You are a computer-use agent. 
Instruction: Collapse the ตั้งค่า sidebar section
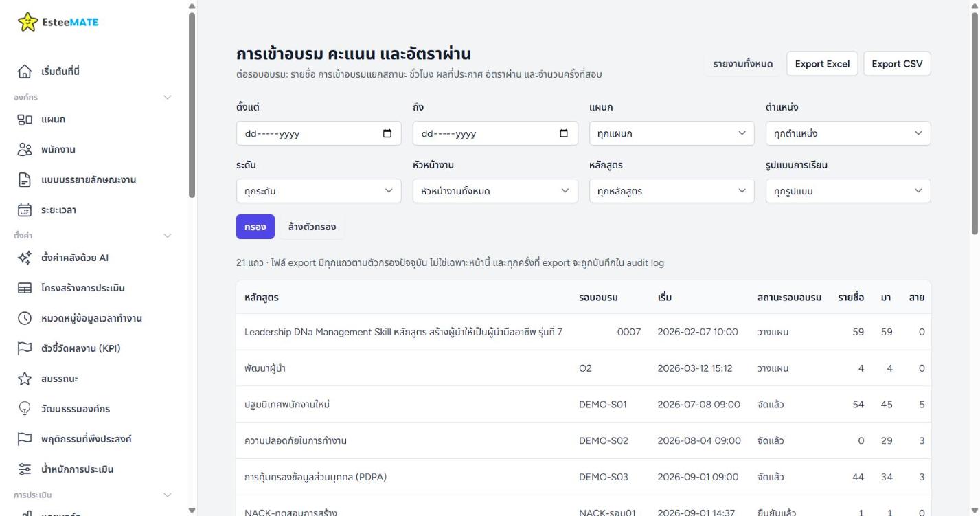[167, 236]
